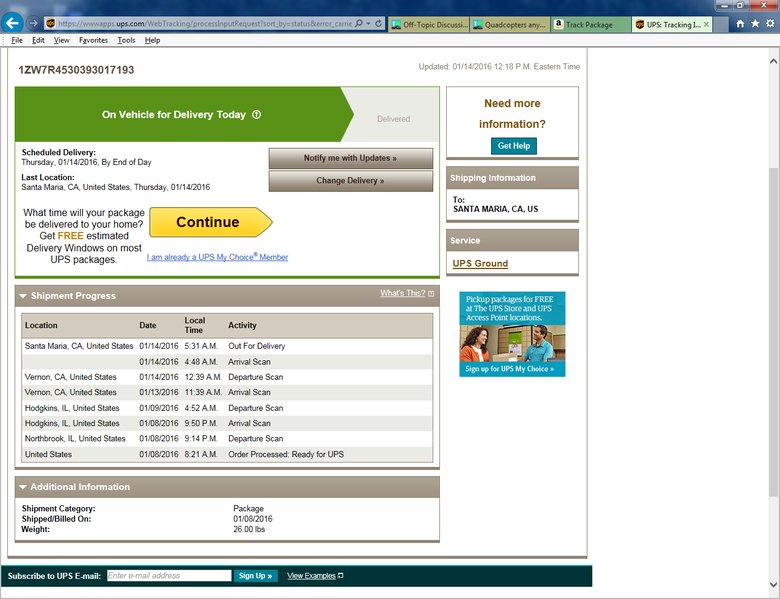Switch to the Off-Topic Discussion tab
This screenshot has height=599, width=780.
[429, 24]
